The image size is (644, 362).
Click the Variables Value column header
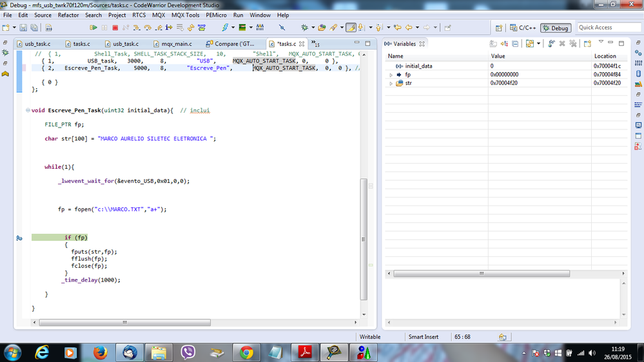(540, 56)
